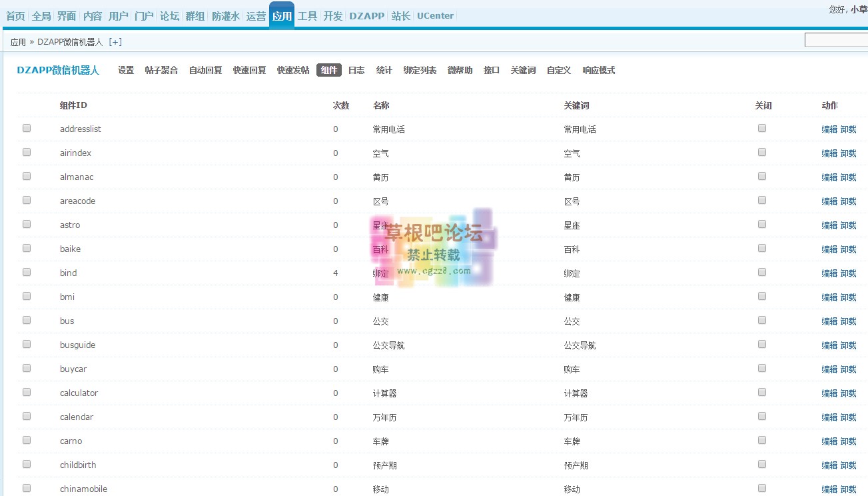Open the 快速发帖 tab
This screenshot has width=868, height=496.
coord(292,69)
